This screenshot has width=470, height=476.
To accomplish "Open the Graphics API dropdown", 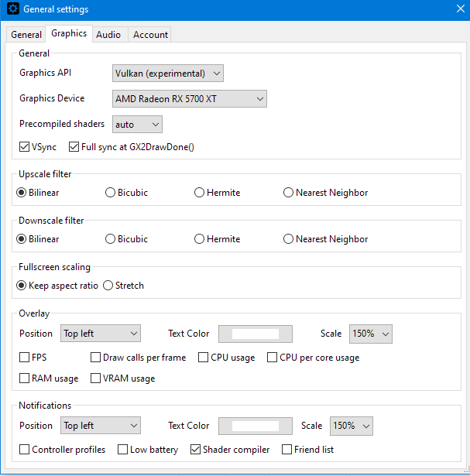I will tap(168, 74).
